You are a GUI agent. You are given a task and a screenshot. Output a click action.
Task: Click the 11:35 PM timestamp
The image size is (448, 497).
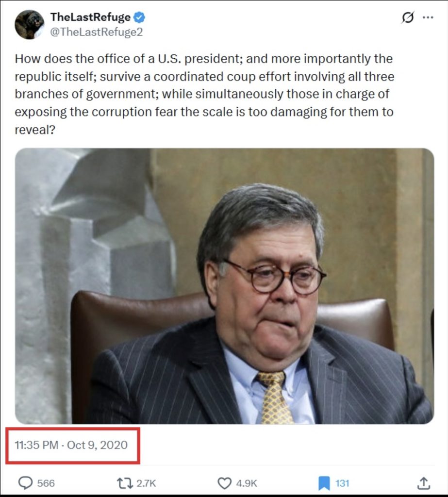[x=36, y=445]
